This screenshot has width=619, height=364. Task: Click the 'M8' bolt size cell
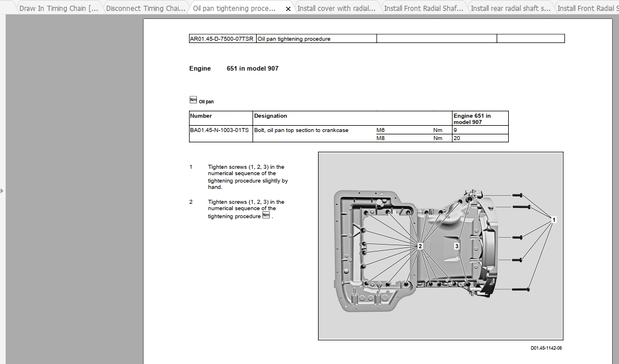coord(381,138)
